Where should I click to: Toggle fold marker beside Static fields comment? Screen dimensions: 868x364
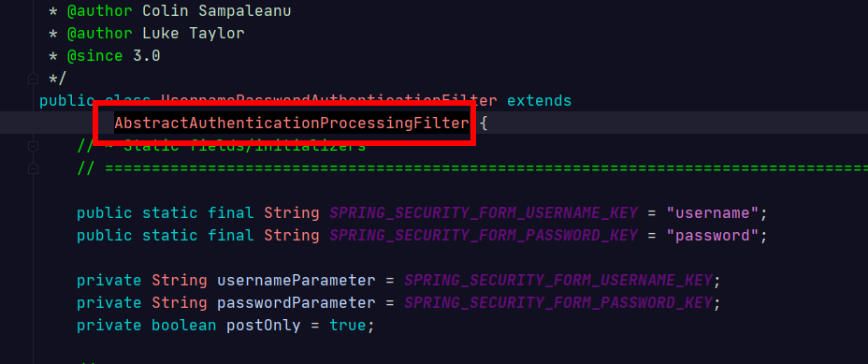coord(33,146)
